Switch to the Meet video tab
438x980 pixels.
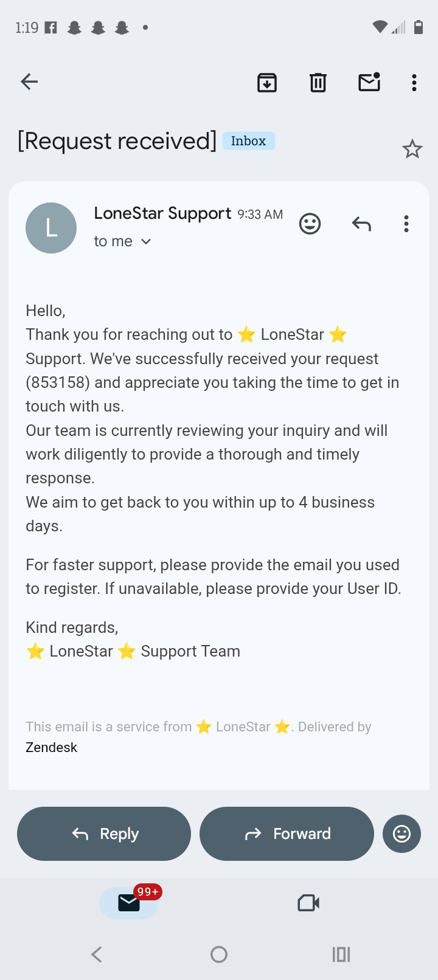[308, 903]
